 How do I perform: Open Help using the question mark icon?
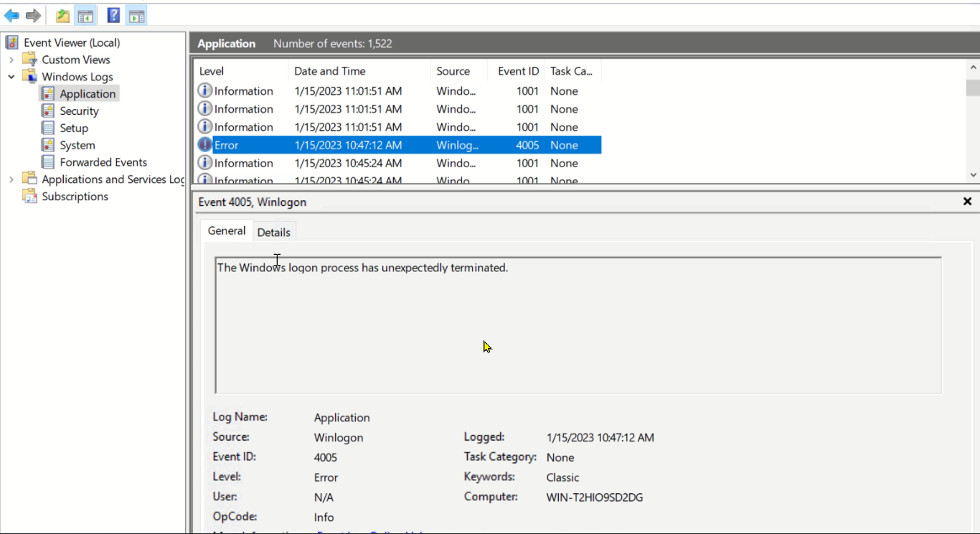click(113, 15)
